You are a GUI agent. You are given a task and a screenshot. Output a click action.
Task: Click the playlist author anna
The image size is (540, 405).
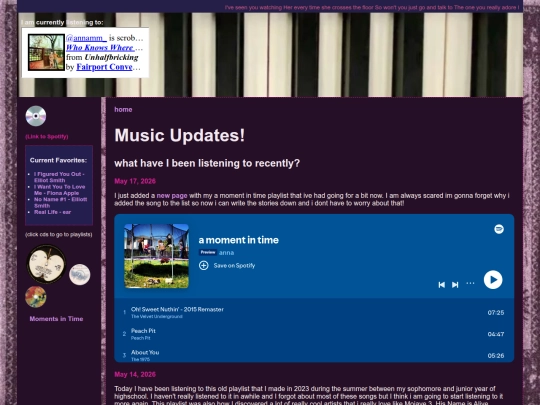tap(226, 252)
